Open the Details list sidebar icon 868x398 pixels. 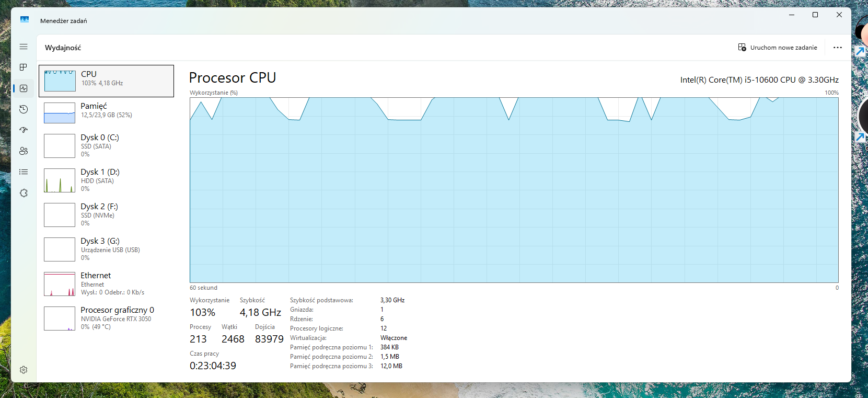[24, 172]
